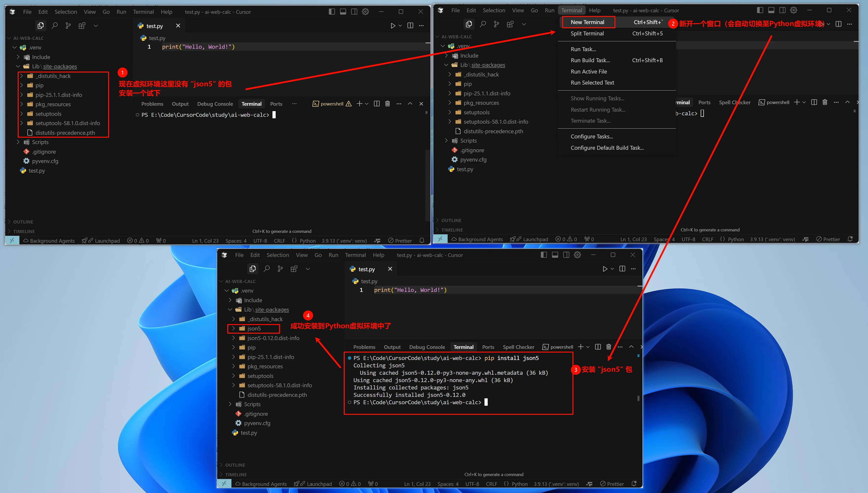Run test.py with play button in bottom window
868x493 pixels.
(x=605, y=269)
